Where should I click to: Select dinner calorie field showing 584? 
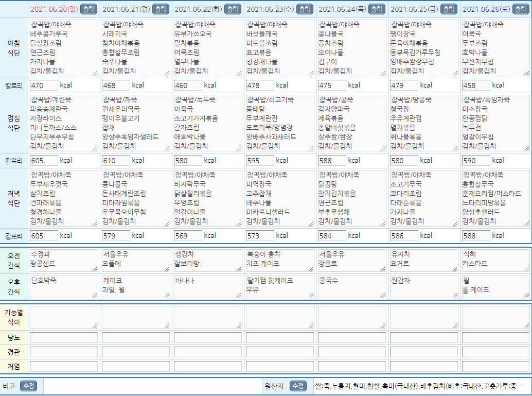(x=332, y=235)
